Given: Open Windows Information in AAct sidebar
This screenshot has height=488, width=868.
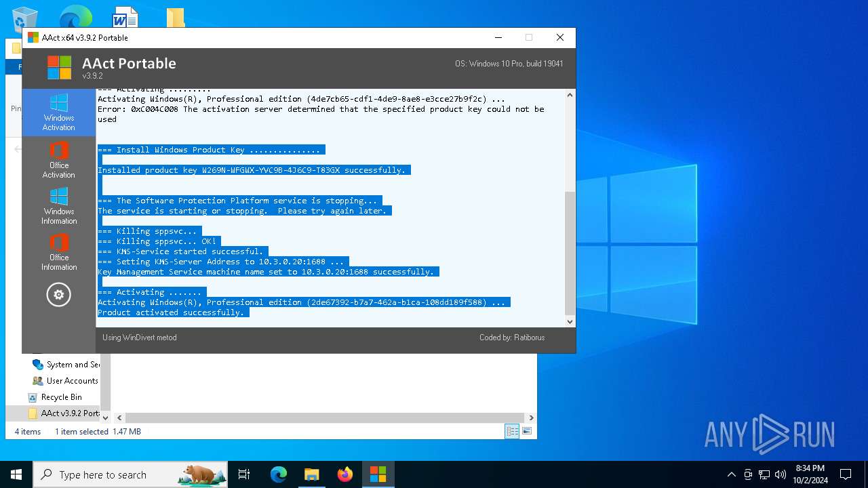Looking at the screenshot, I should coord(59,206).
